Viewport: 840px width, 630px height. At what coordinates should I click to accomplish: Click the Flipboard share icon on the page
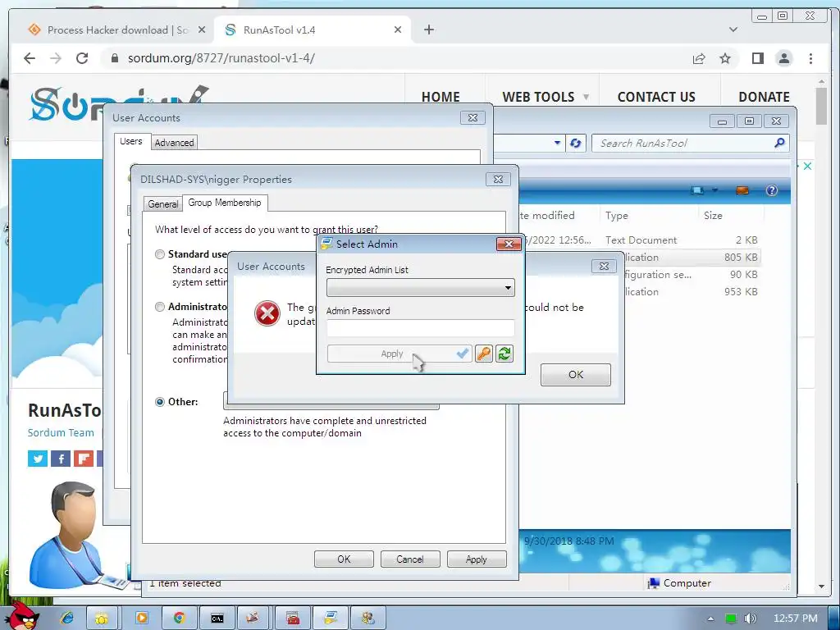[84, 459]
